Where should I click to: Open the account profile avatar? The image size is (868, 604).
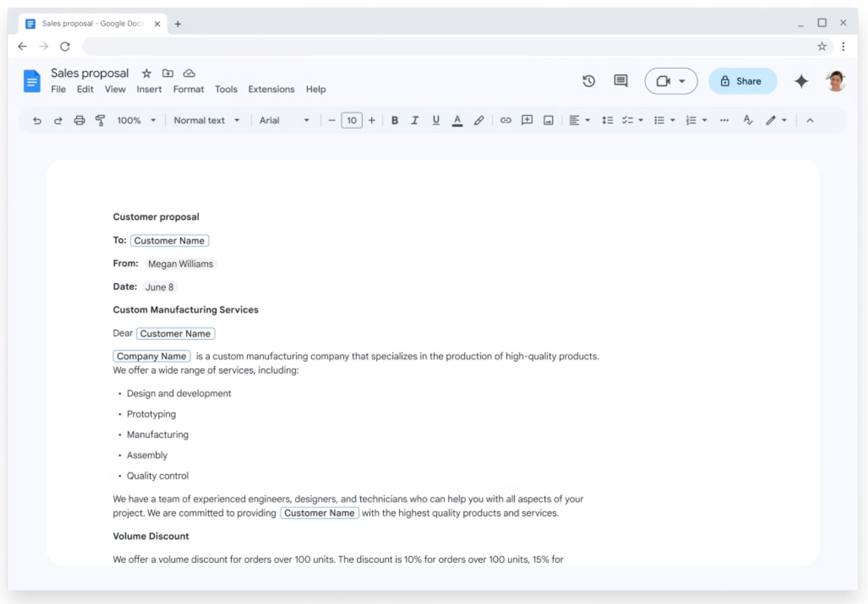[835, 81]
